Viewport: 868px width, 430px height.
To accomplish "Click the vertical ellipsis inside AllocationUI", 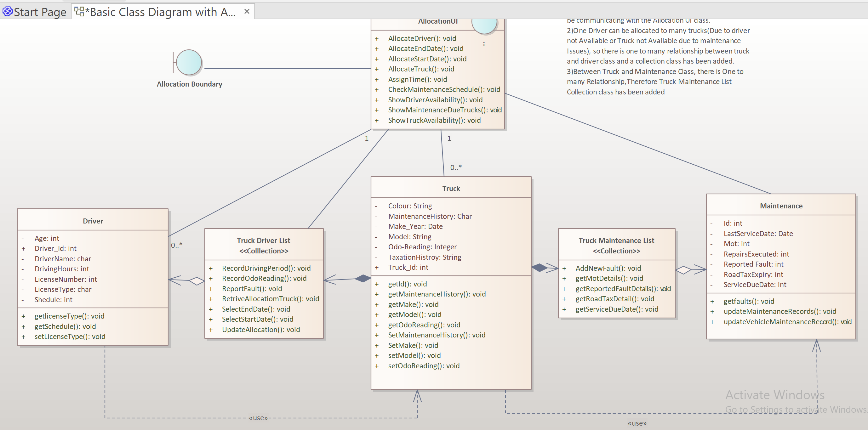I will [484, 43].
